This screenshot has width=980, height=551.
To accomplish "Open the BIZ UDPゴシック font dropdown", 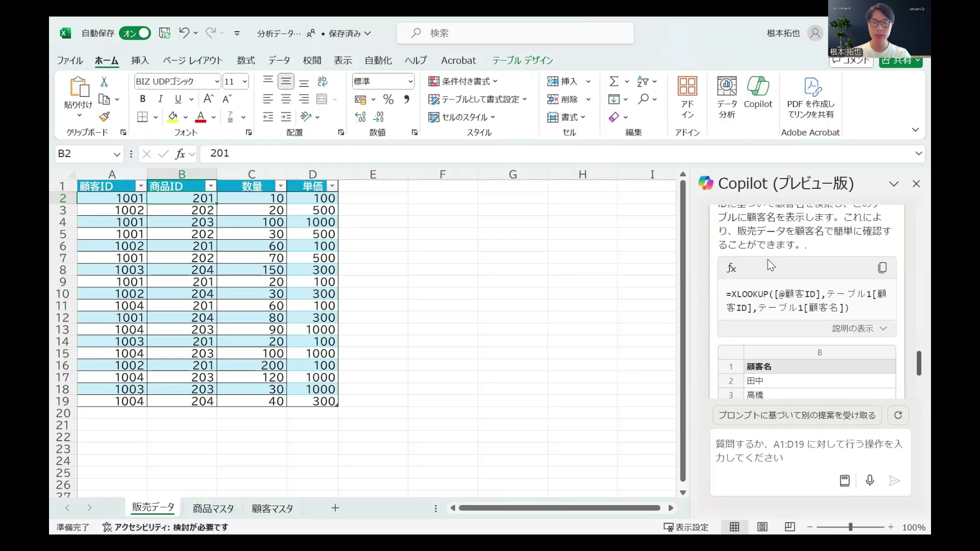I will (x=216, y=81).
